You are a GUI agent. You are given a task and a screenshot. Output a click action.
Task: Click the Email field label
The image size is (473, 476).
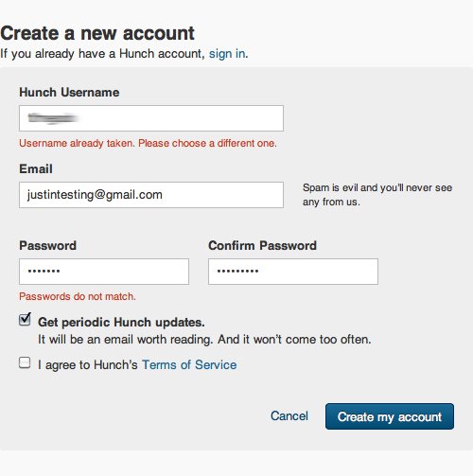[x=36, y=169]
